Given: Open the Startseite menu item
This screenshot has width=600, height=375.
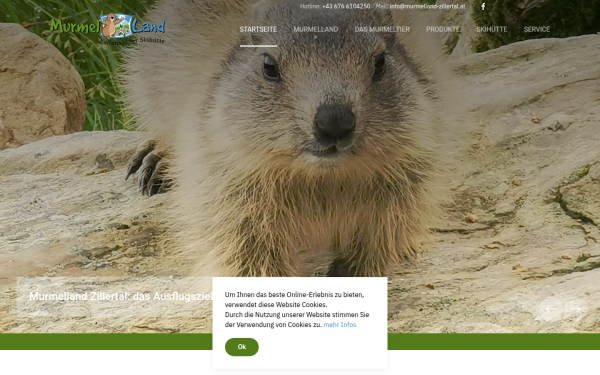Looking at the screenshot, I should tap(258, 29).
